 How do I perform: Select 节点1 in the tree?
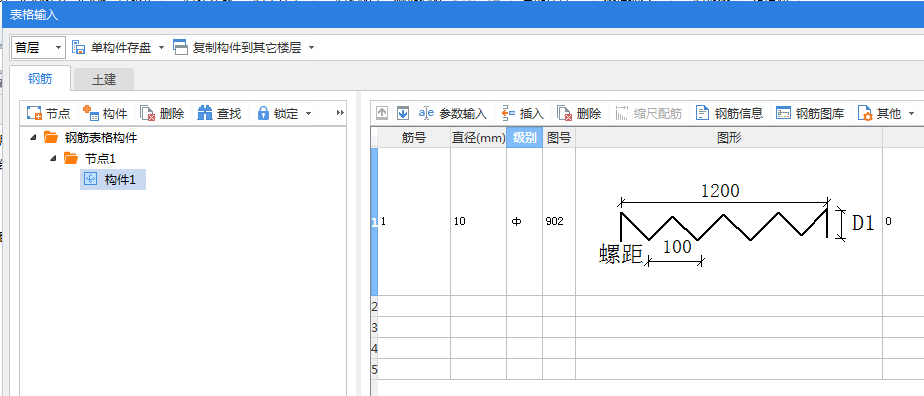coord(90,159)
